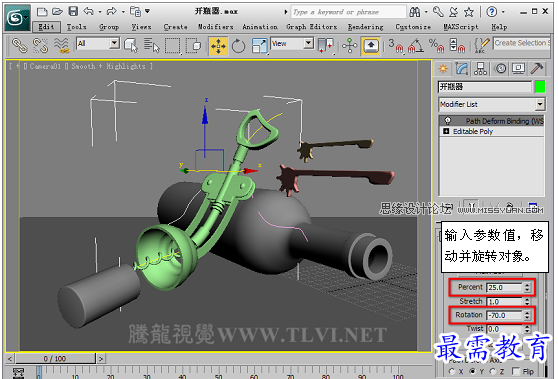Open the Animation menu

click(x=260, y=27)
